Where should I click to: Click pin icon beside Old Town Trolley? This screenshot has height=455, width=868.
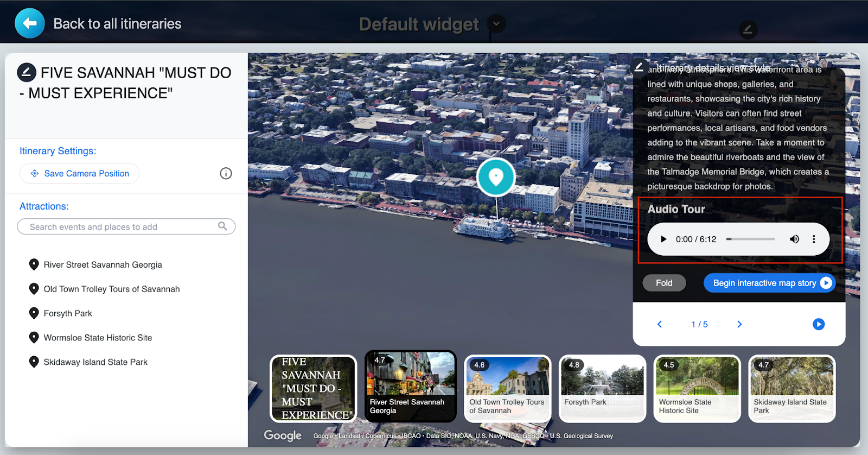coord(34,289)
